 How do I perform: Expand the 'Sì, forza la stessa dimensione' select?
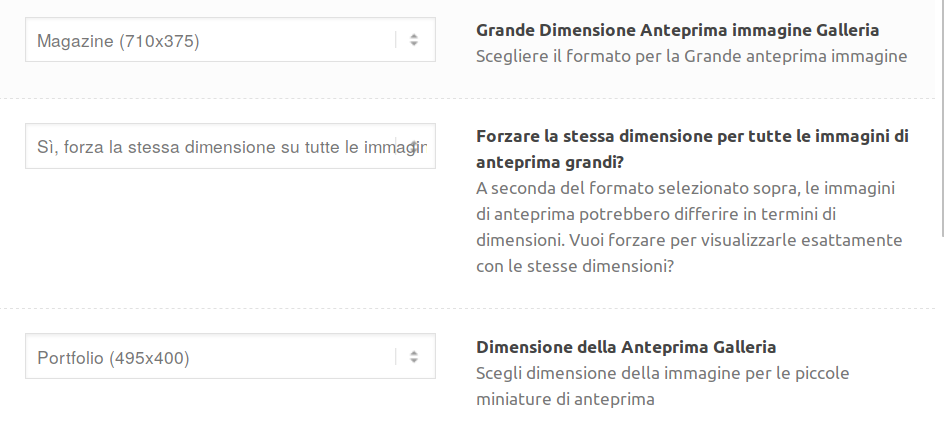pos(230,146)
